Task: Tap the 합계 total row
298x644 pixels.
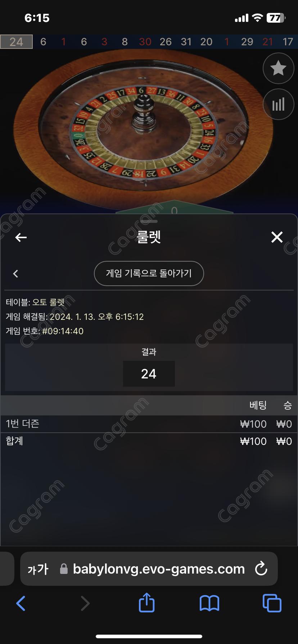Action: (149, 441)
